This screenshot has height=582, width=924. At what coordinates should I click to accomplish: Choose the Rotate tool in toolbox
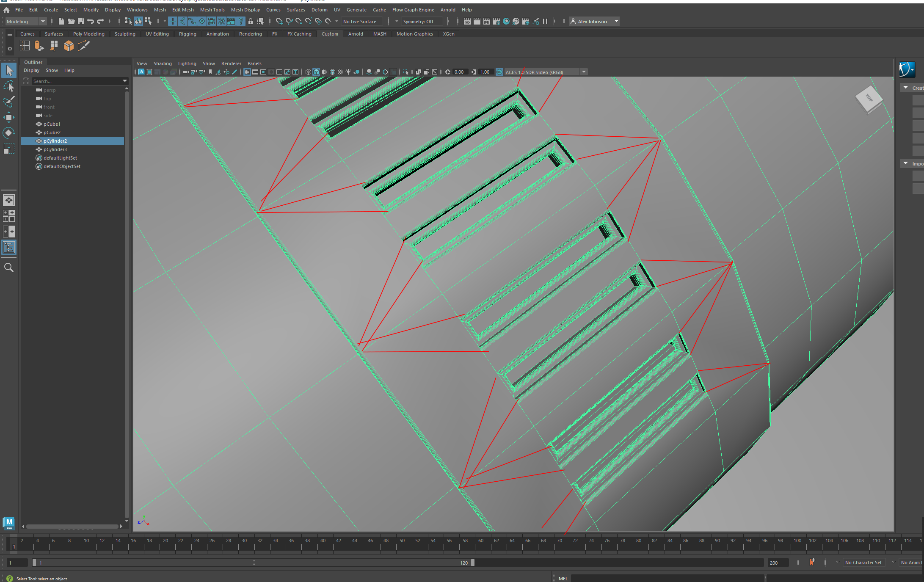point(9,133)
